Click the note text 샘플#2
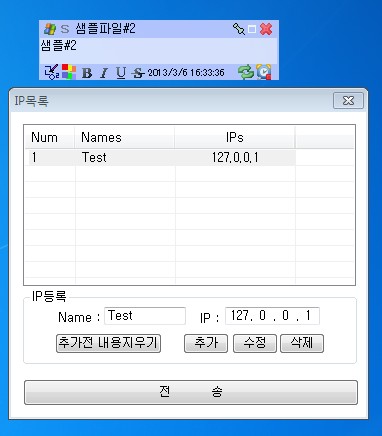Viewport: 382px width, 436px height. click(x=59, y=45)
